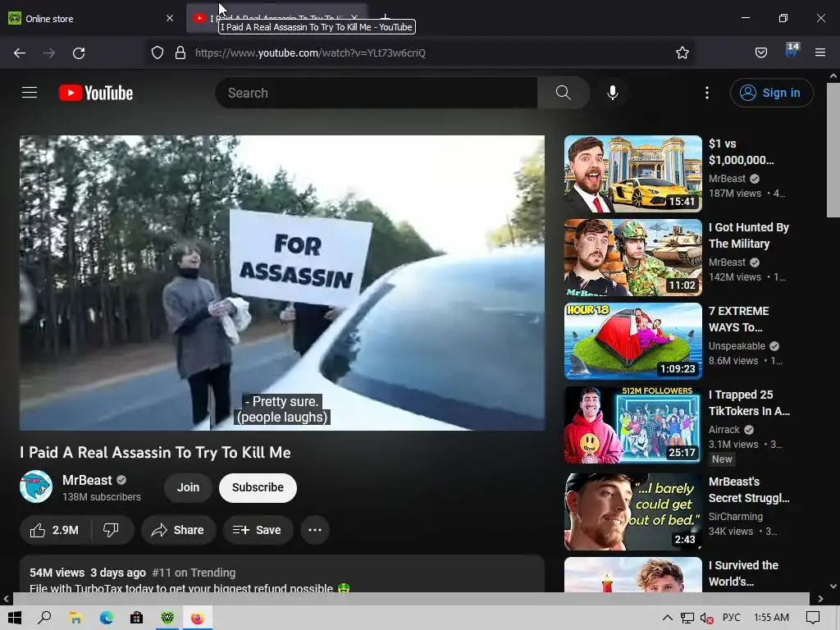Click muted volume tray icon
Image resolution: width=840 pixels, height=630 pixels.
click(x=706, y=619)
